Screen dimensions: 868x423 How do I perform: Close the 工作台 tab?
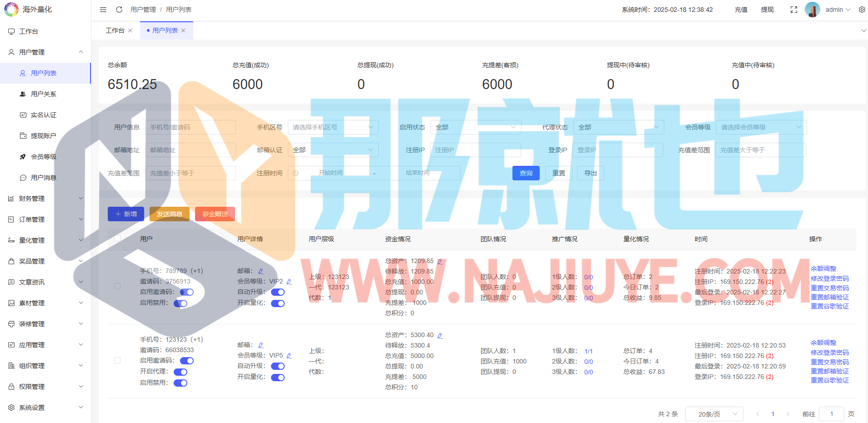(x=130, y=30)
